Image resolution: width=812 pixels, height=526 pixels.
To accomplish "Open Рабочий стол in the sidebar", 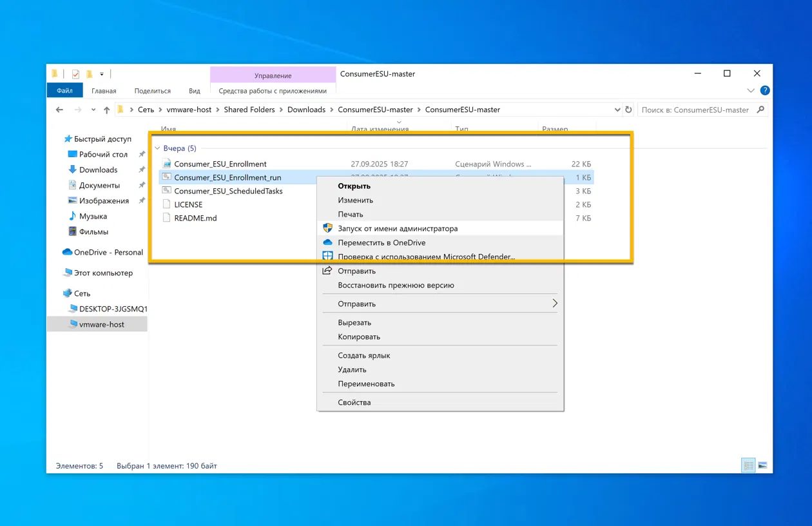I will tap(103, 154).
